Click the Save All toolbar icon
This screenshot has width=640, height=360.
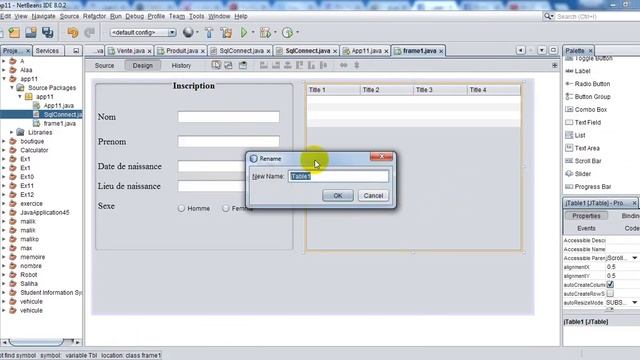point(48,33)
